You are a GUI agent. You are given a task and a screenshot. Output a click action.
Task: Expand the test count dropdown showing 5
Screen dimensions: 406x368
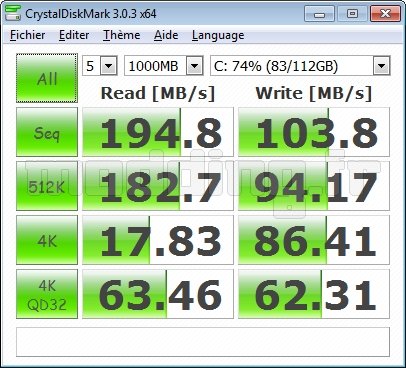pyautogui.click(x=109, y=66)
